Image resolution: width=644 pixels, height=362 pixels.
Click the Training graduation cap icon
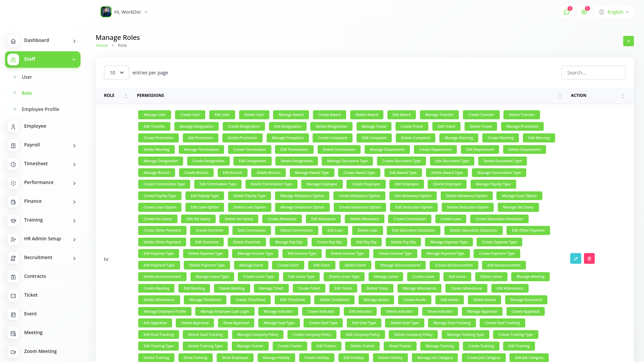[x=13, y=221]
